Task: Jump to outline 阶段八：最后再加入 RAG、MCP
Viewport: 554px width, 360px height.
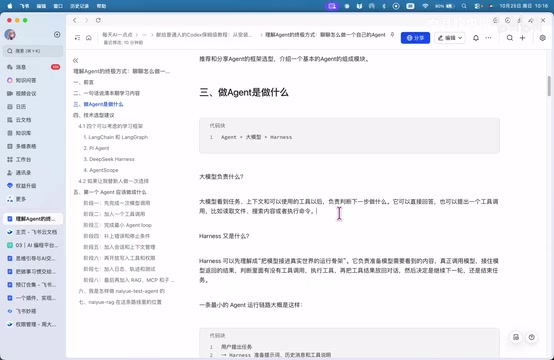Action: (129, 280)
